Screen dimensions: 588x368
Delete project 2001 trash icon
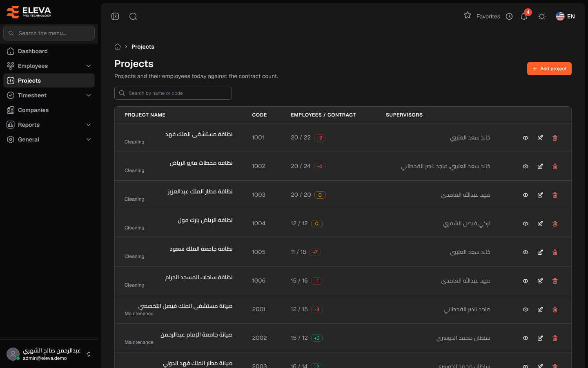(x=555, y=310)
